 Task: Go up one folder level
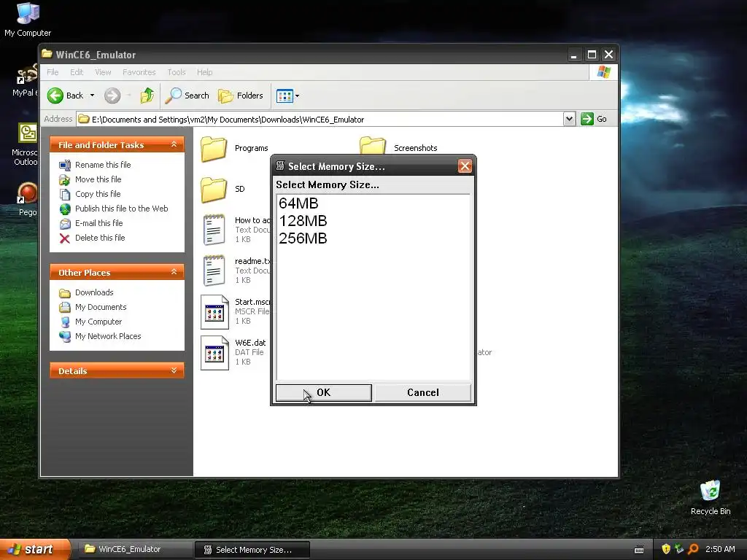(147, 96)
